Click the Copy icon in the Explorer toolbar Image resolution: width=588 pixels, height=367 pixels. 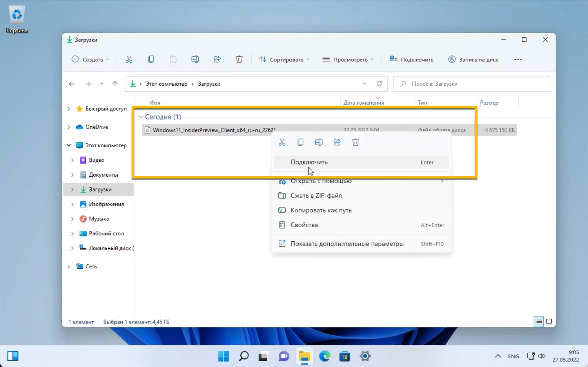click(x=151, y=60)
